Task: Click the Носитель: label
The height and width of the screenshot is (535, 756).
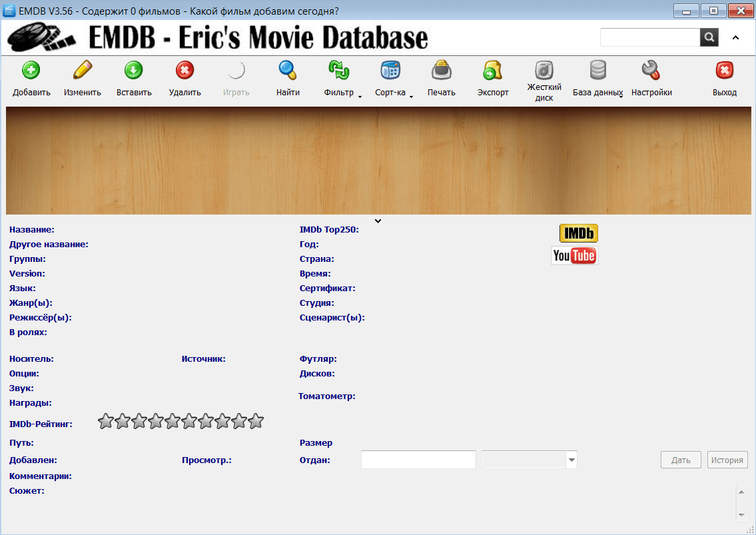Action: pyautogui.click(x=31, y=359)
